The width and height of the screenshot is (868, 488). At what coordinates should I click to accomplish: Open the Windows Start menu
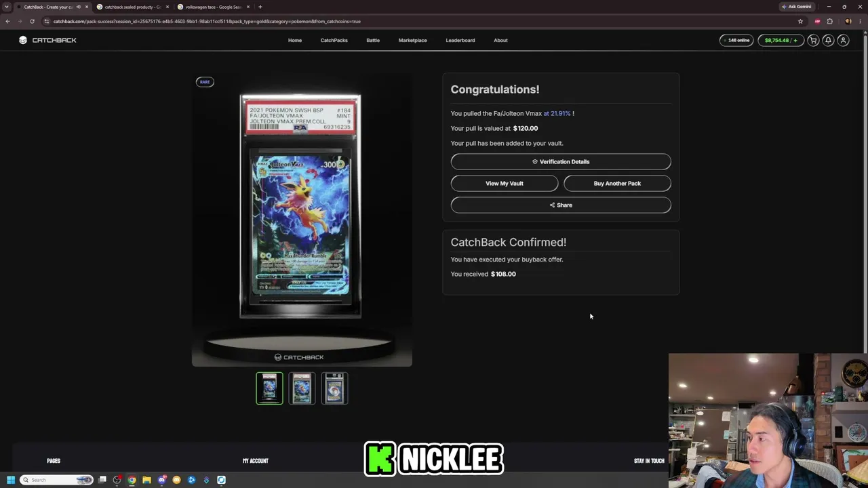(x=10, y=480)
